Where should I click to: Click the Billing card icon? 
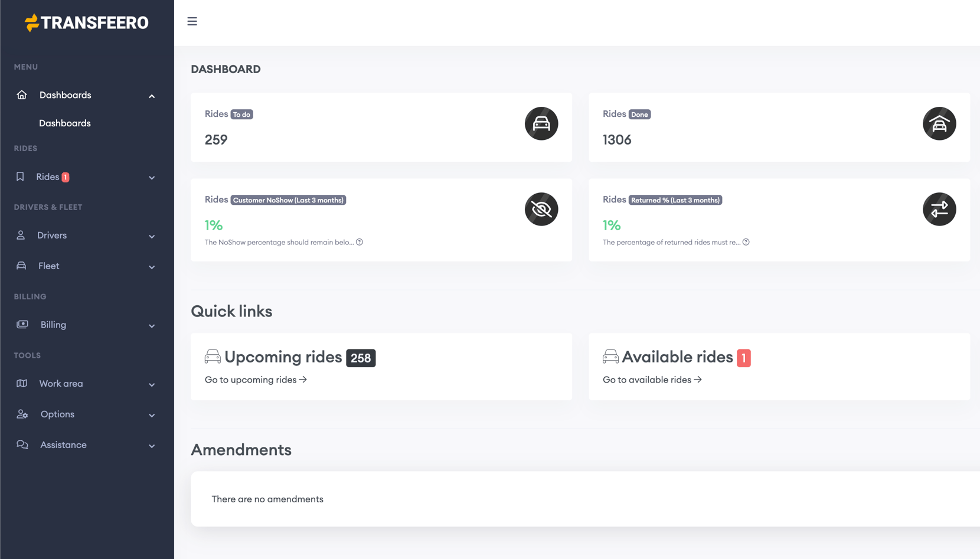(21, 324)
